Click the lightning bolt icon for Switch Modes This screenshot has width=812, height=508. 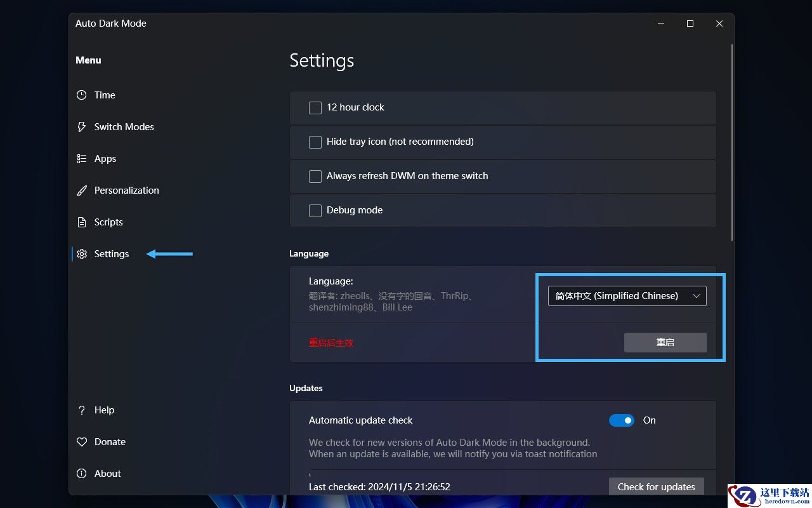coord(81,127)
